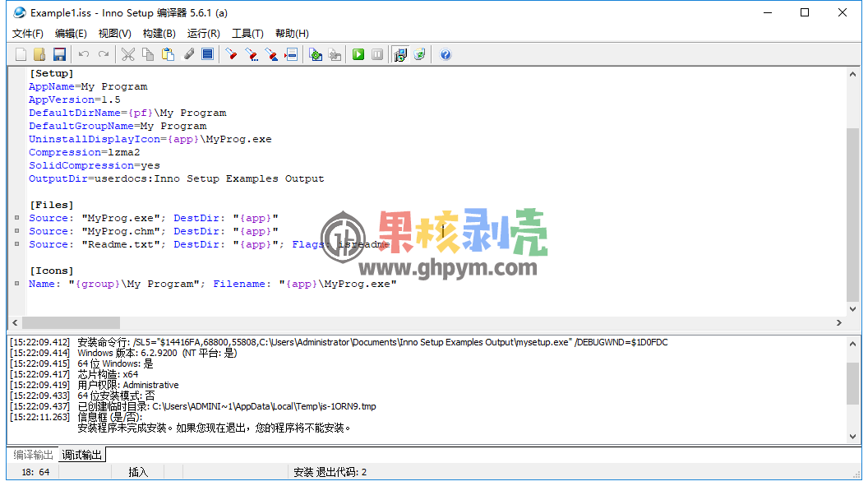Viewport: 868px width, 486px height.
Task: Click the 18: 64 cursor position in the status bar
Action: [x=35, y=472]
